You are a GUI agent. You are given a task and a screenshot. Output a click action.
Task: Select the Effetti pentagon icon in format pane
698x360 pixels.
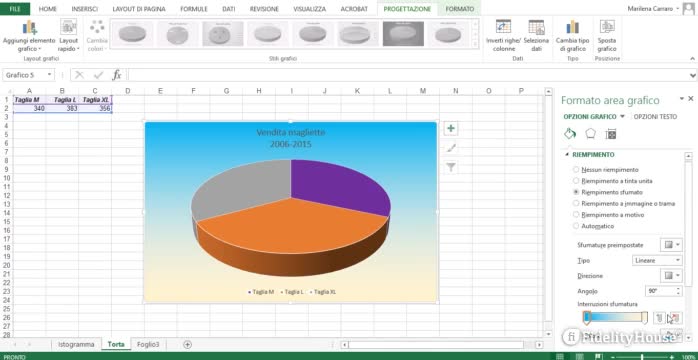590,133
